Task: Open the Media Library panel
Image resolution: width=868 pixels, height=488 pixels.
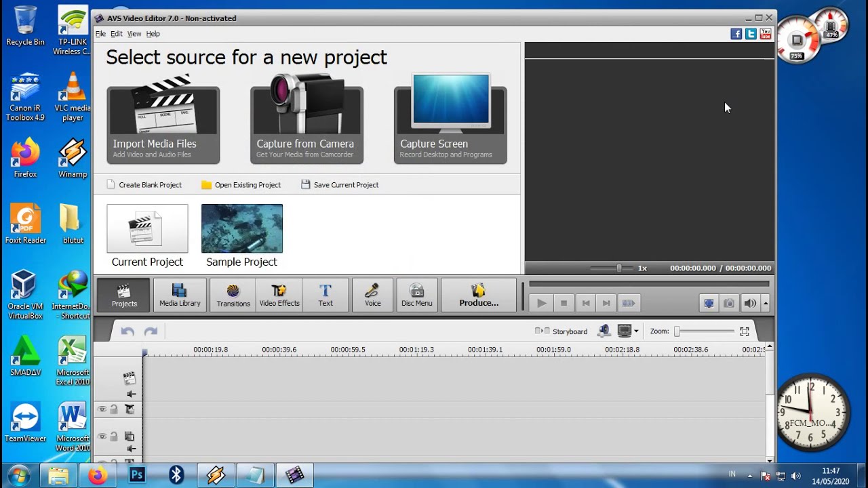Action: click(x=180, y=295)
